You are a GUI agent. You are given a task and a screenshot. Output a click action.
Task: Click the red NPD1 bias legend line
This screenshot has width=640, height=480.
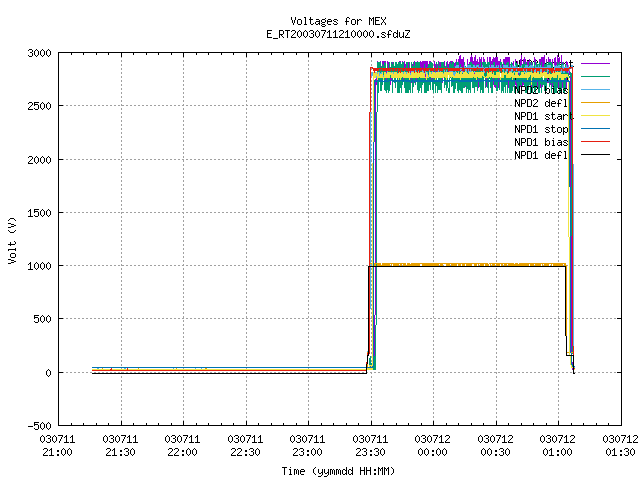pyautogui.click(x=595, y=142)
